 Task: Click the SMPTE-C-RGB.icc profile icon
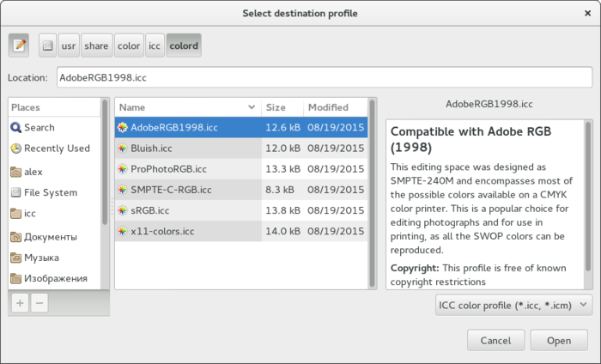point(122,189)
